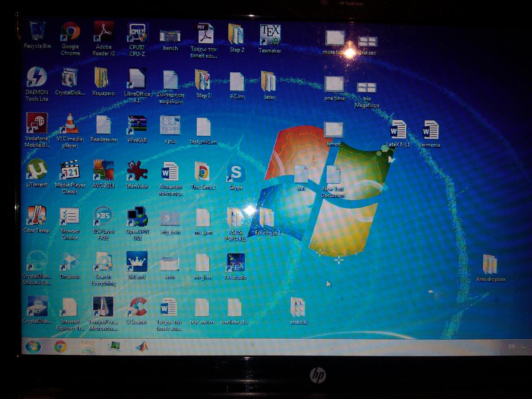This screenshot has width=532, height=399.
Task: Open Windows Explorer from the taskbar
Action: coord(88,347)
